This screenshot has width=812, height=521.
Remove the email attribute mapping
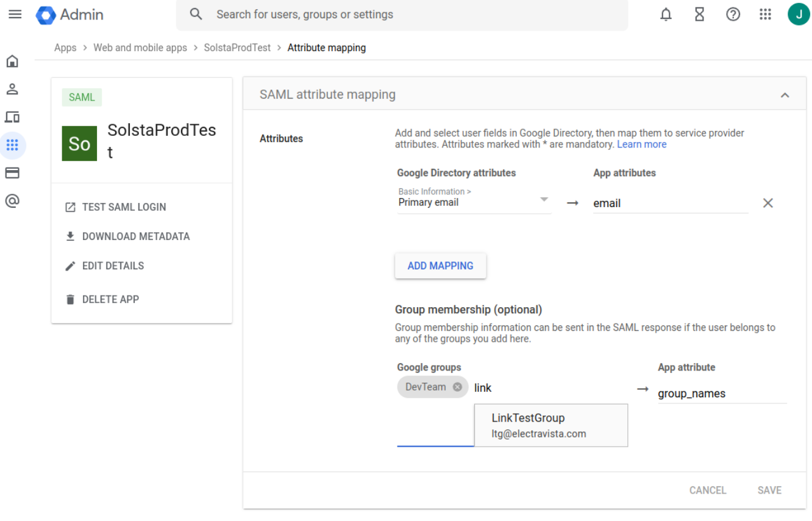768,203
